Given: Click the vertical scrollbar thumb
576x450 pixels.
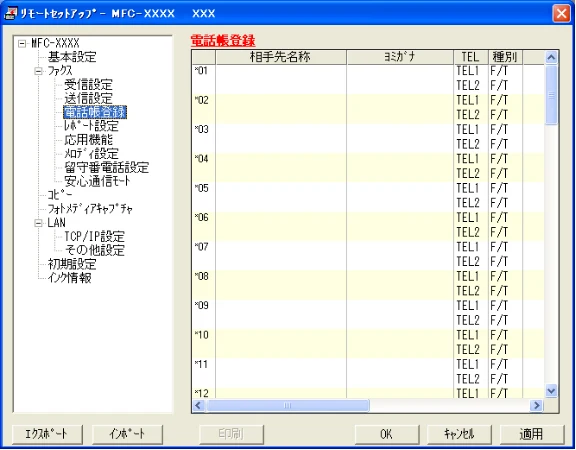Looking at the screenshot, I should tap(551, 96).
